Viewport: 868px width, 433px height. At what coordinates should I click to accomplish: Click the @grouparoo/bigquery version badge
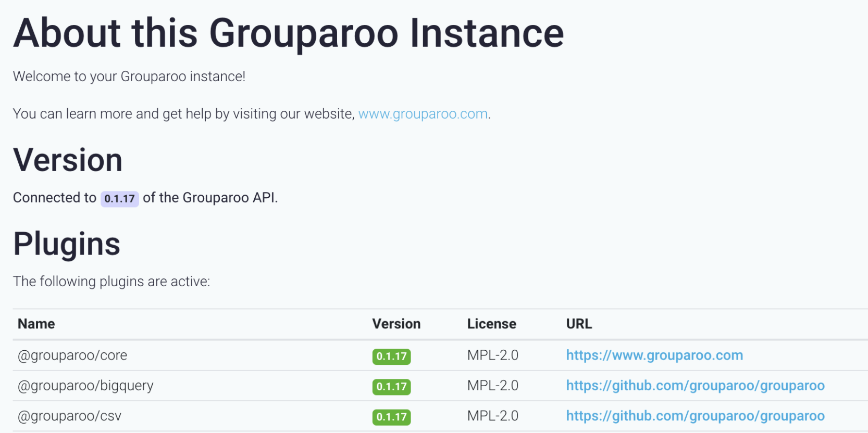tap(391, 387)
